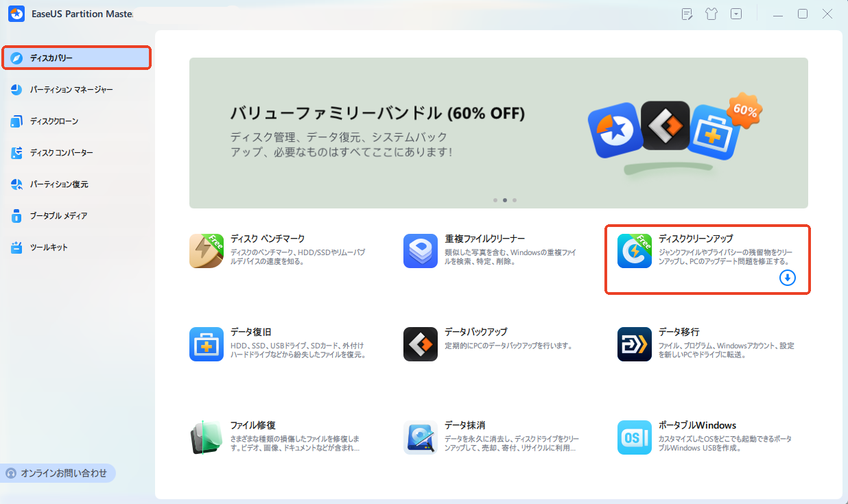This screenshot has width=848, height=504.
Task: Open the データ抹消 wipe icon
Action: tap(421, 437)
